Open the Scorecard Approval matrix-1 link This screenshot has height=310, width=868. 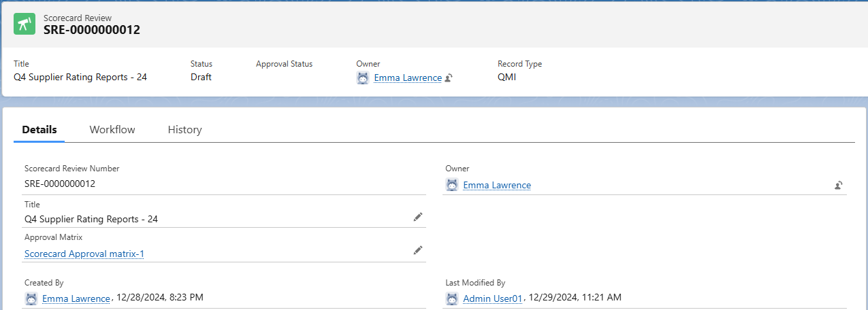(x=84, y=254)
